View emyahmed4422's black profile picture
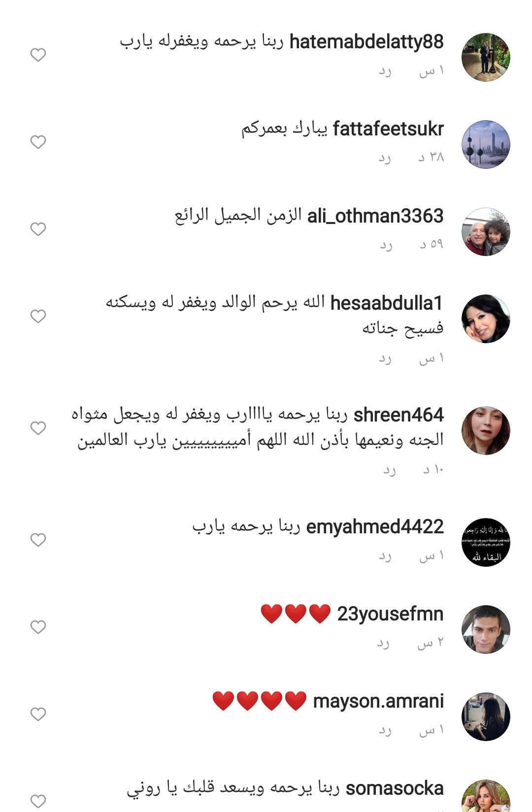This screenshot has width=532, height=812. click(x=486, y=542)
